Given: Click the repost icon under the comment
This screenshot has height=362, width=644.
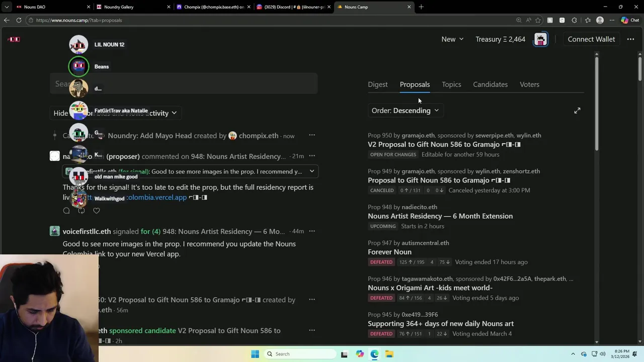Looking at the screenshot, I should (81, 211).
